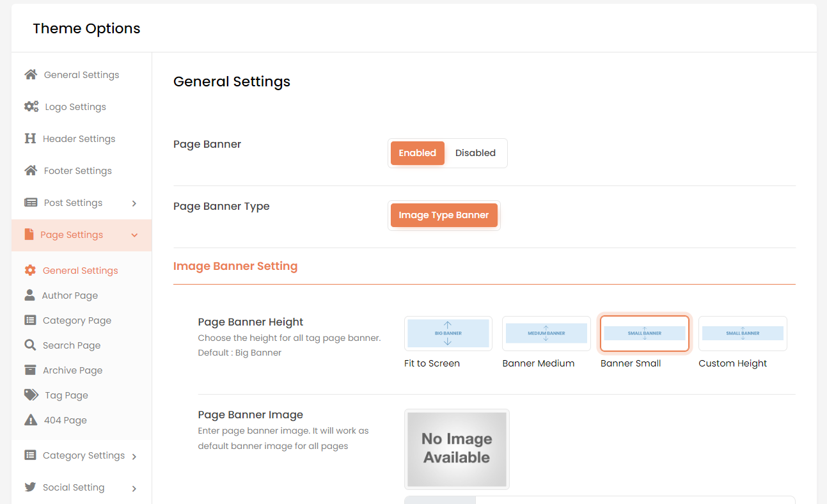The width and height of the screenshot is (827, 504).
Task: Click the Logo Settings gears icon
Action: [x=31, y=107]
